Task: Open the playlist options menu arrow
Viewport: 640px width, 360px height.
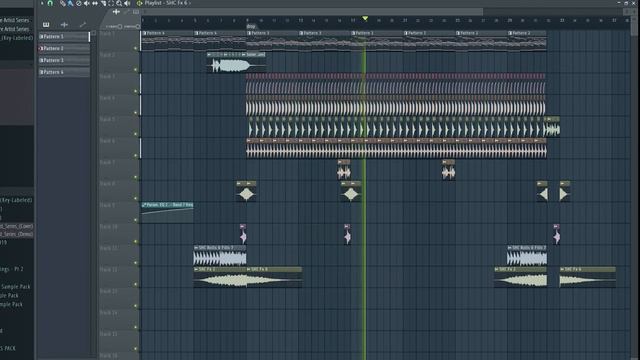Action: (x=42, y=3)
